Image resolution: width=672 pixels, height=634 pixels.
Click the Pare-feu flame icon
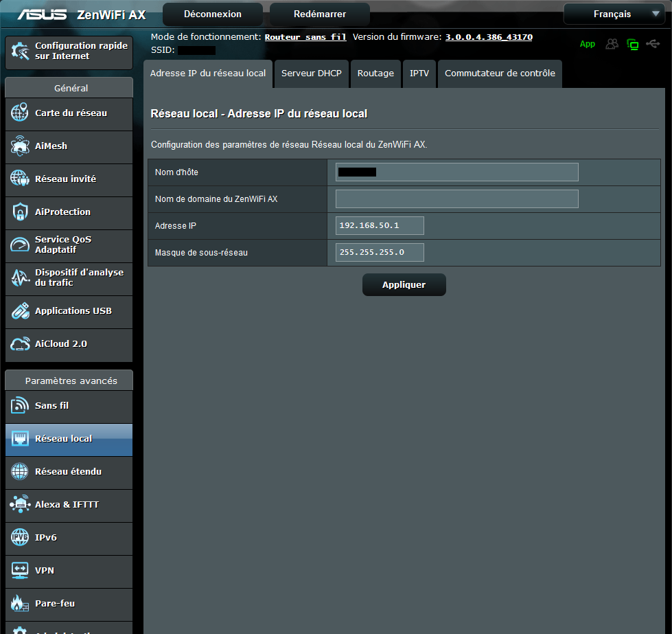(20, 604)
